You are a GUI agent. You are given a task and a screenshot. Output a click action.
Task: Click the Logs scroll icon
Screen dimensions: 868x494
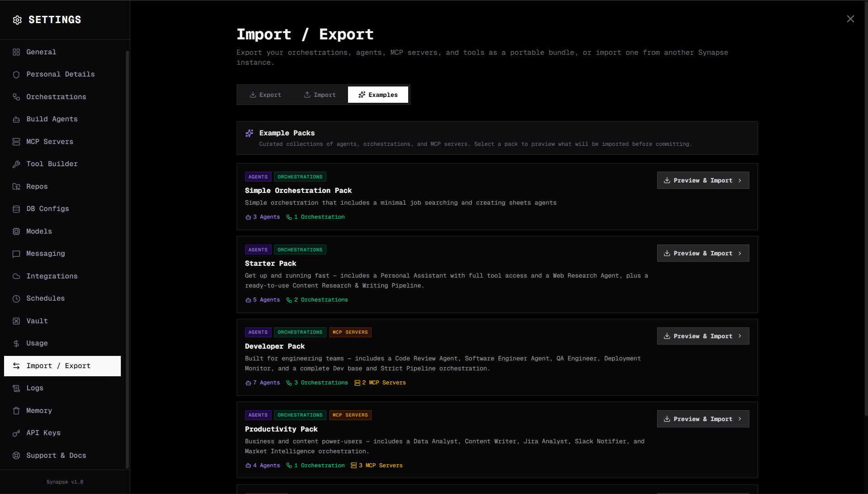(16, 388)
